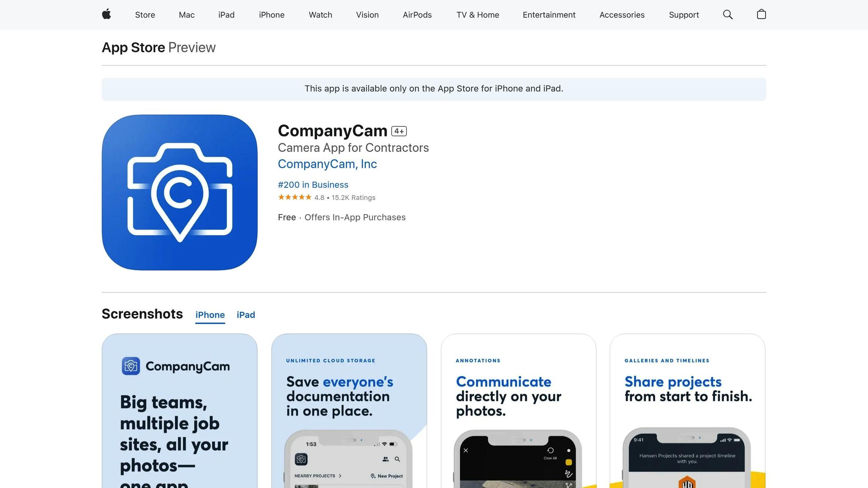868x488 pixels.
Task: Open the Unlimited Cloud Storage screenshot
Action: coord(349,411)
